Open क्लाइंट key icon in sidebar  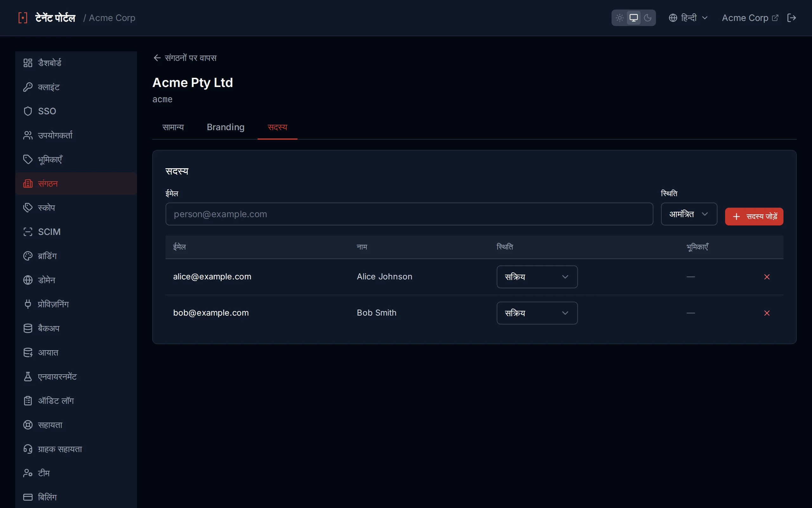point(28,87)
